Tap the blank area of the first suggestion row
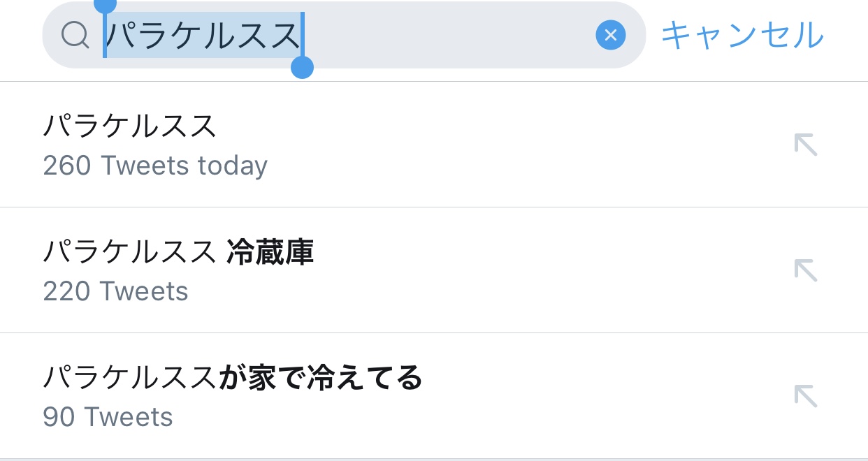868x461 pixels. pos(524,145)
